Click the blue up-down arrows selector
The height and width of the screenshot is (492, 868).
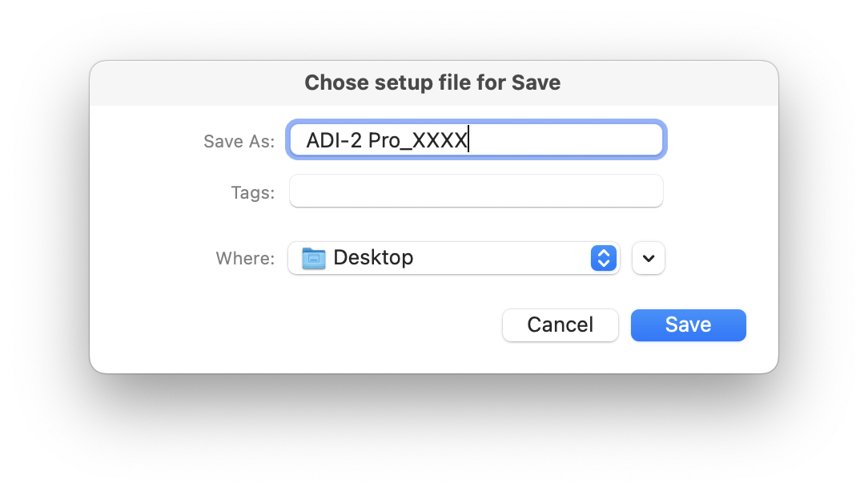tap(604, 258)
